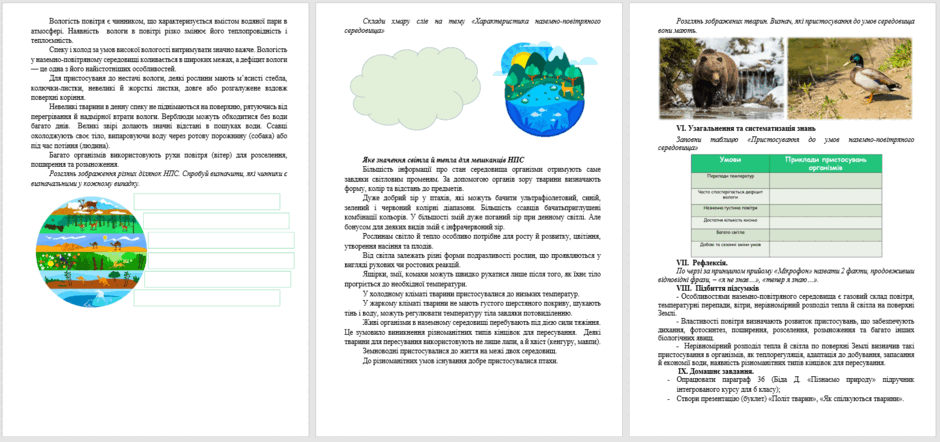Screen dimensions: 940x442
Task: Click the paragraph starting "Багато організмів використовують рухи повітря"
Action: [x=161, y=160]
